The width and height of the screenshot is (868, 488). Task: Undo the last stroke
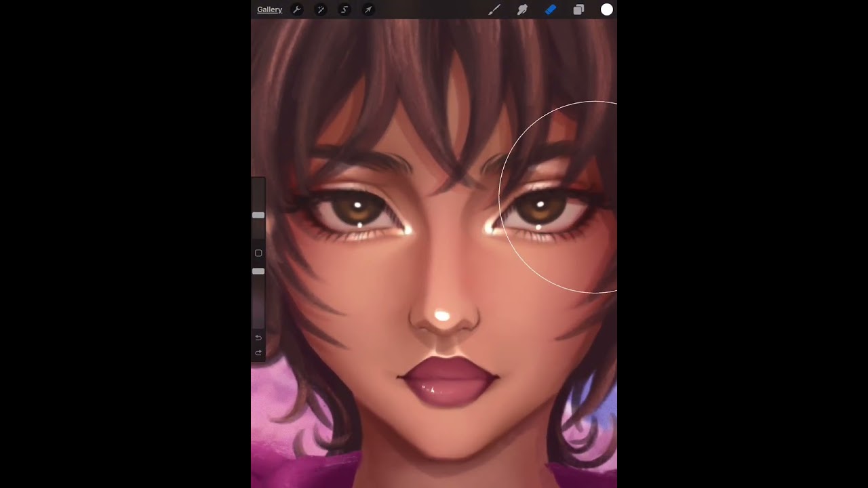pos(258,338)
